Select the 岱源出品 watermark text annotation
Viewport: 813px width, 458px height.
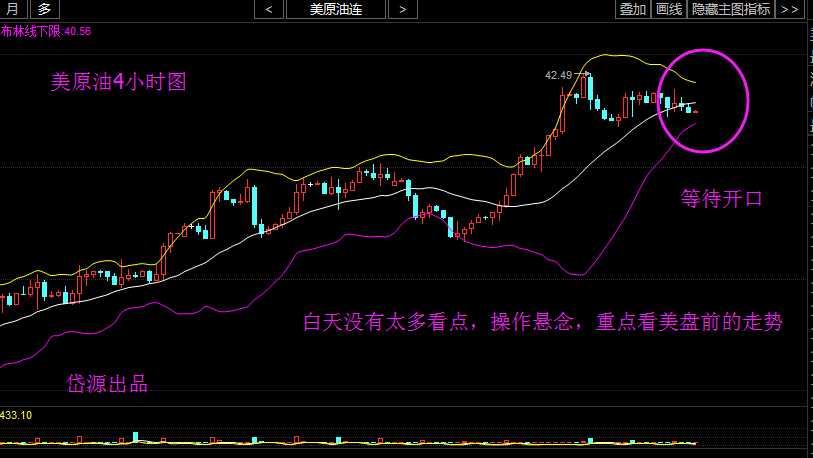(x=107, y=384)
